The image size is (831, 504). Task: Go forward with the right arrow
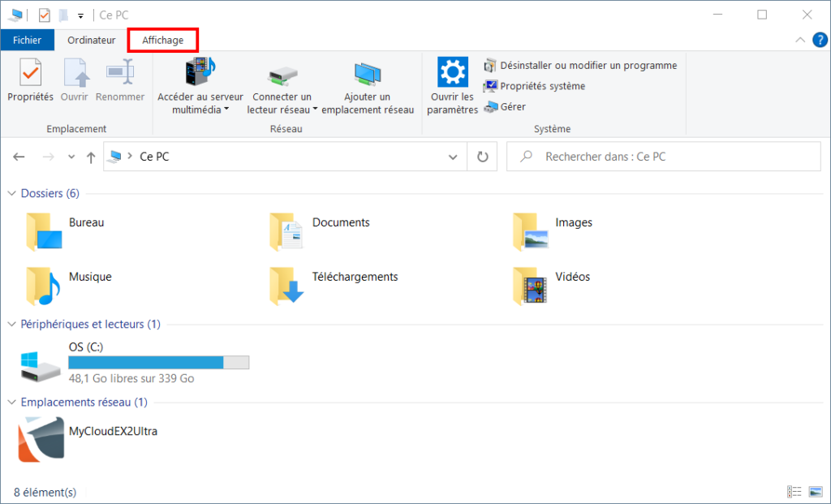click(48, 157)
